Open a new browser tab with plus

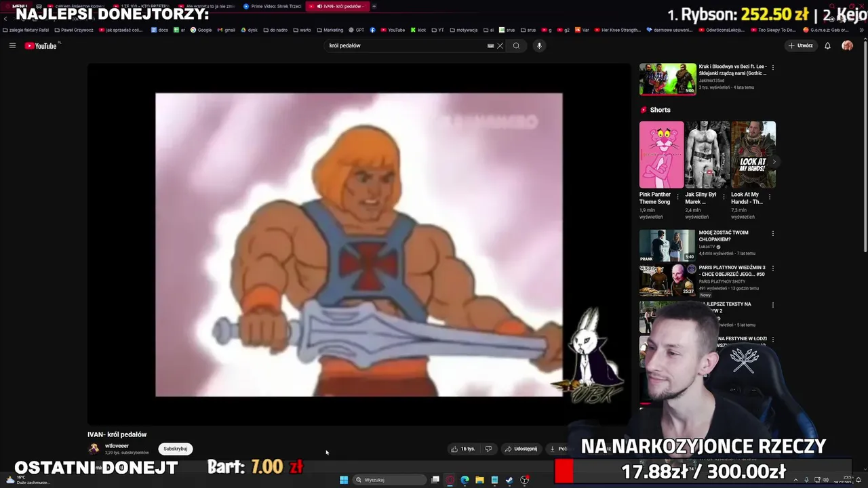click(x=374, y=6)
